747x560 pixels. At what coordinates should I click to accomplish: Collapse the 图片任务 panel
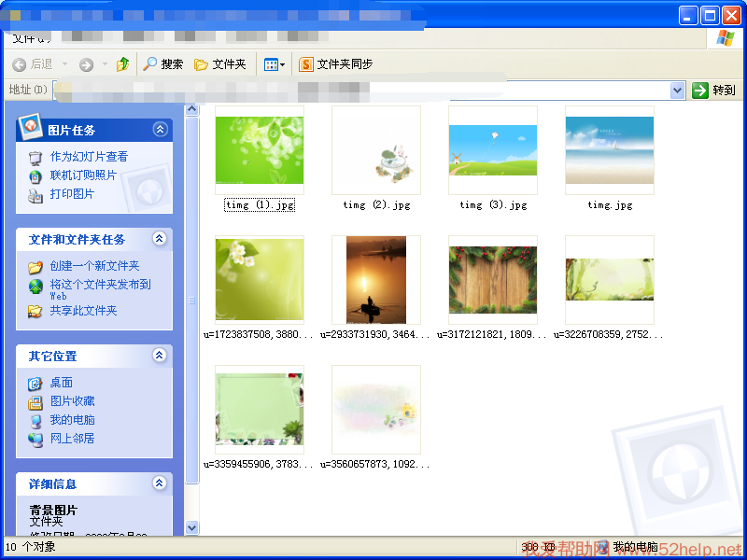tap(160, 130)
